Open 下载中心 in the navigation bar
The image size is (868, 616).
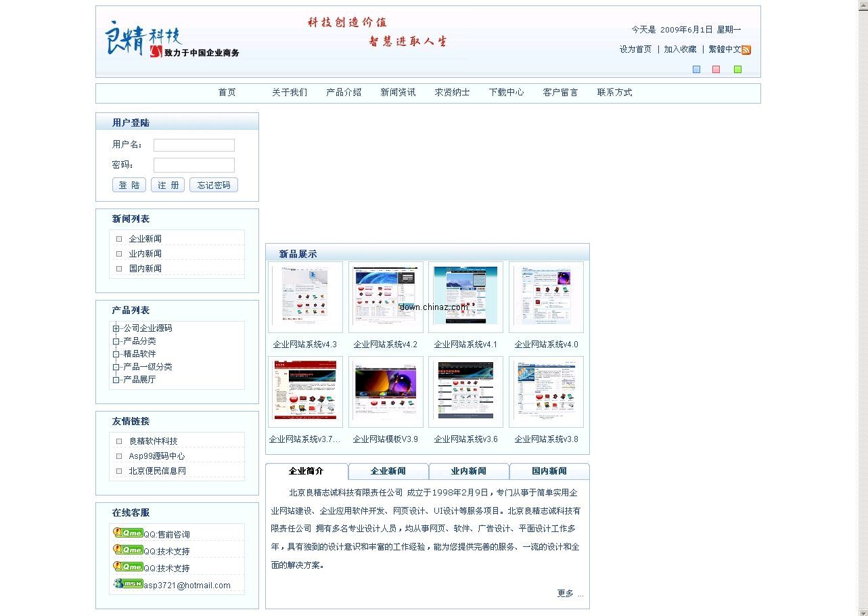(506, 93)
